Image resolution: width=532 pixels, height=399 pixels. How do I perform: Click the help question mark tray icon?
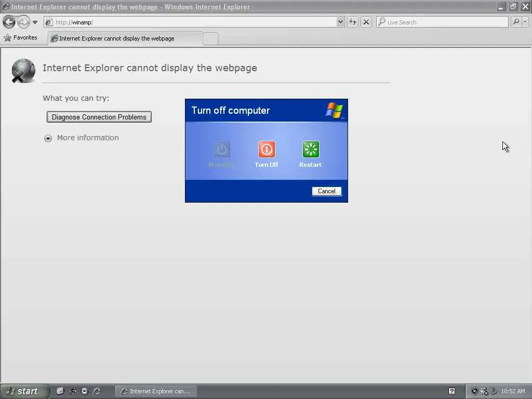451,391
